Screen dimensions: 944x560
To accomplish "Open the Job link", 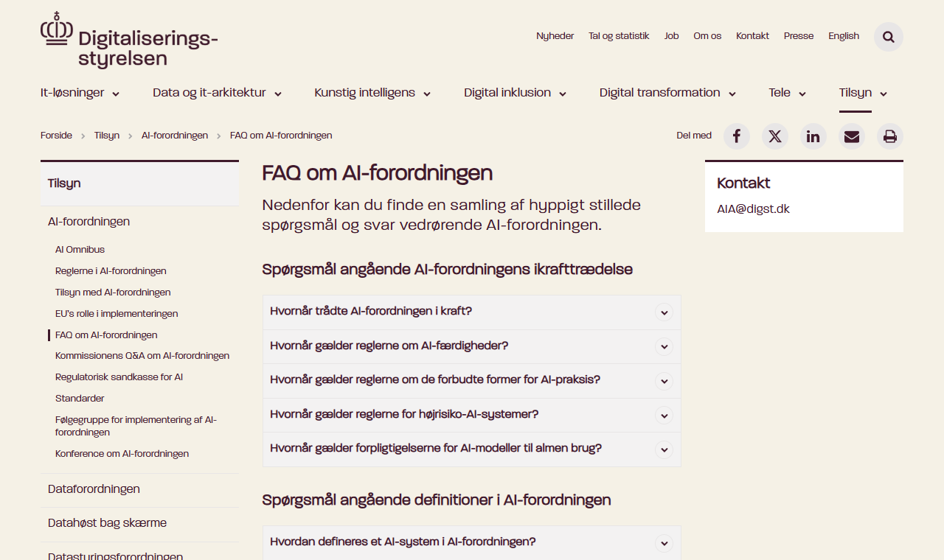I will [671, 36].
